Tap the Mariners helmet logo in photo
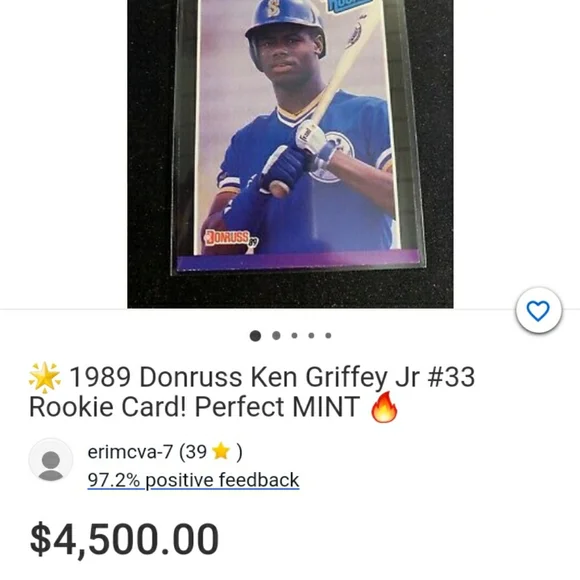This screenshot has width=580, height=580. point(273,9)
